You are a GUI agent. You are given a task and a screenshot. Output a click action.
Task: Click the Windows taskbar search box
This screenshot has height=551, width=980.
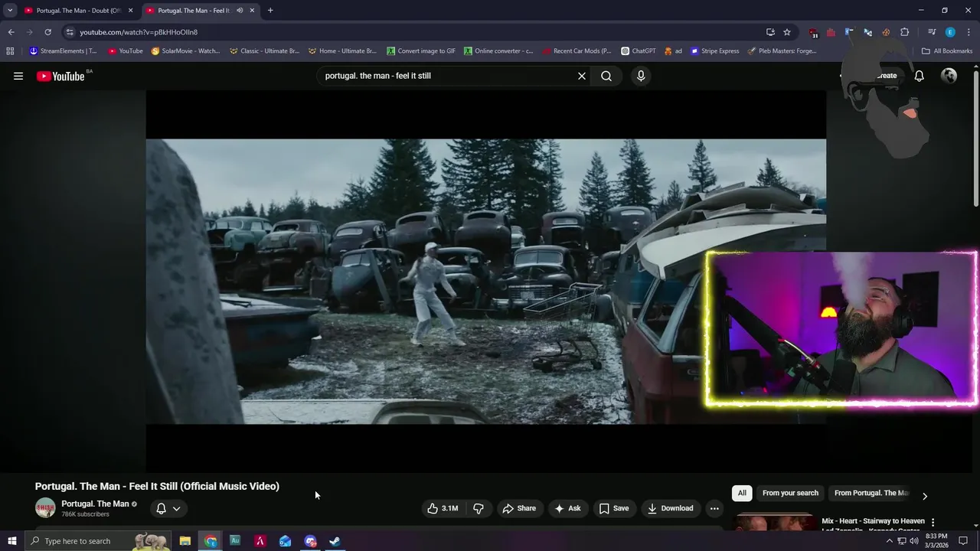point(98,541)
